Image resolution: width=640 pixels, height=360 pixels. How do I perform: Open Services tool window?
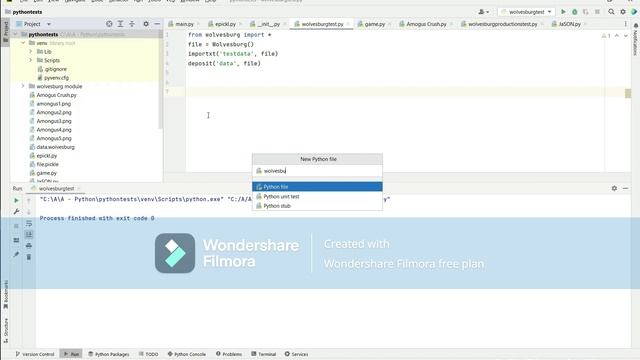coord(296,354)
